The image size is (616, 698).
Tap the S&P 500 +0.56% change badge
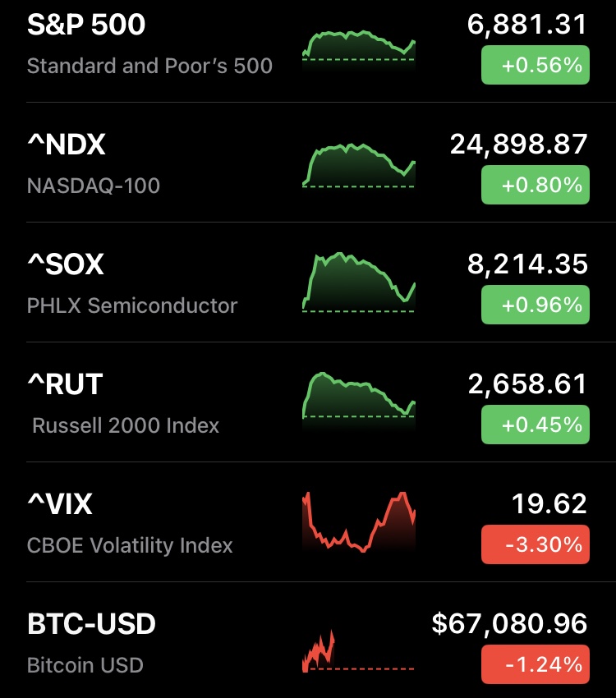535,65
